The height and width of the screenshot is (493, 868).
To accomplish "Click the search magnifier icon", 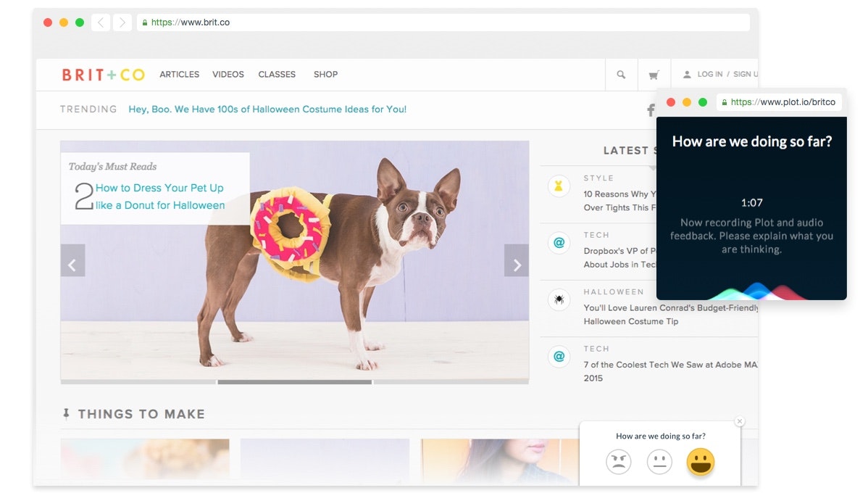I will coord(621,74).
